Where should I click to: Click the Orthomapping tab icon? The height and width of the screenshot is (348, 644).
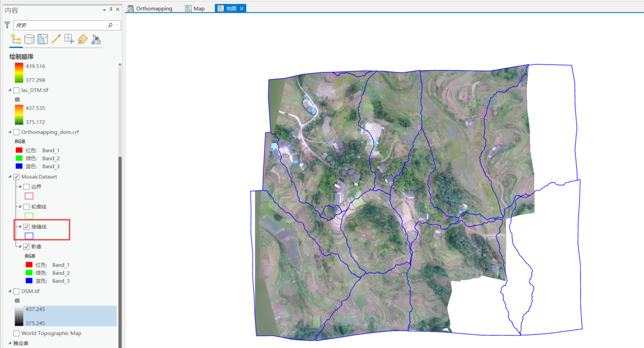(130, 8)
